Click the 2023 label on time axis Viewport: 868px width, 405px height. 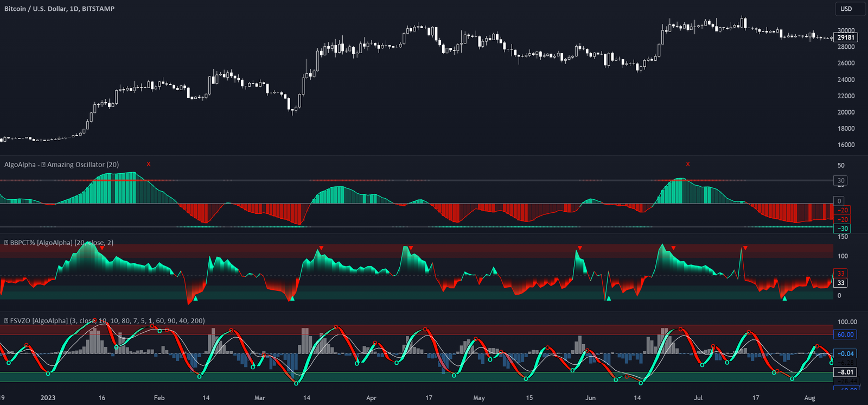point(48,398)
